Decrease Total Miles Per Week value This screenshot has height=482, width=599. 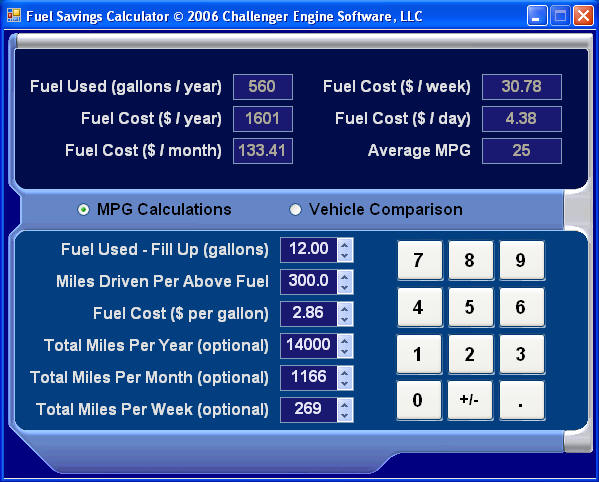point(345,416)
